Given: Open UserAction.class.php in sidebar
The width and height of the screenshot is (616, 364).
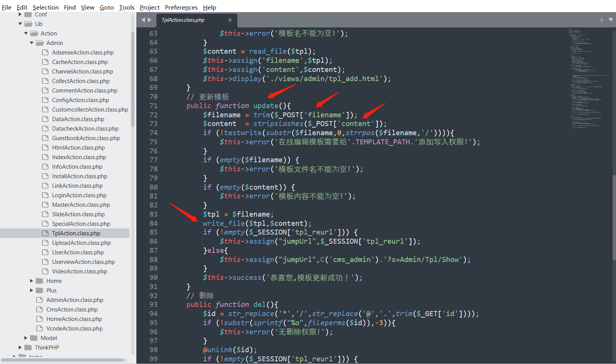Looking at the screenshot, I should point(78,252).
